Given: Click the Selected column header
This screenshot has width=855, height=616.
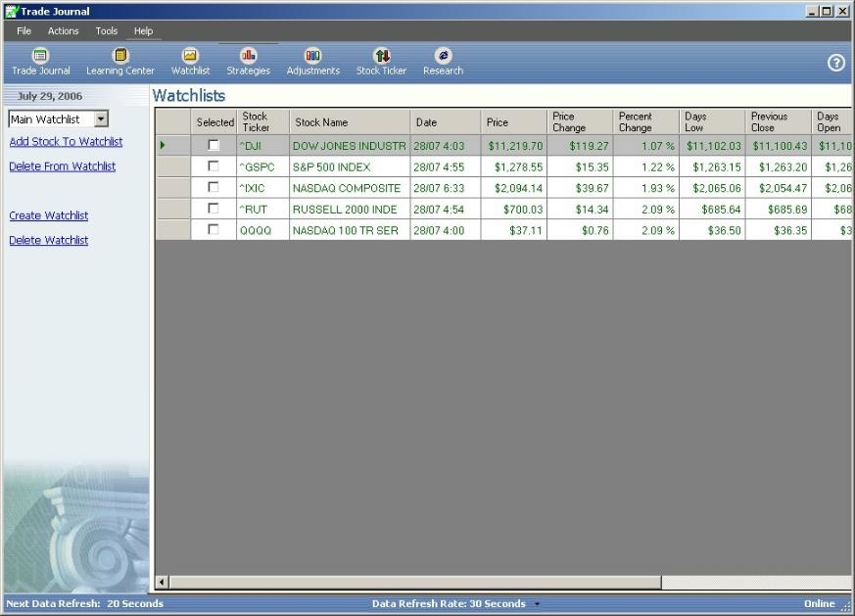Looking at the screenshot, I should click(214, 121).
